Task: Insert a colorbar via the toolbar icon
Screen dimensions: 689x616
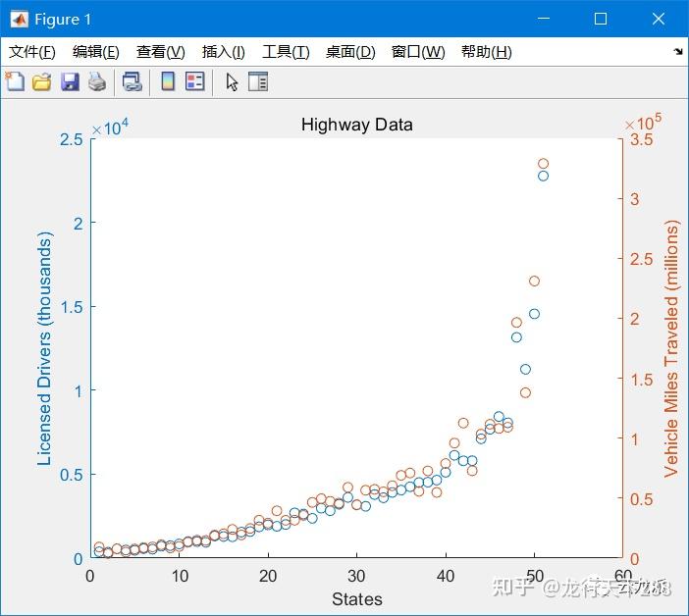Action: (x=168, y=81)
